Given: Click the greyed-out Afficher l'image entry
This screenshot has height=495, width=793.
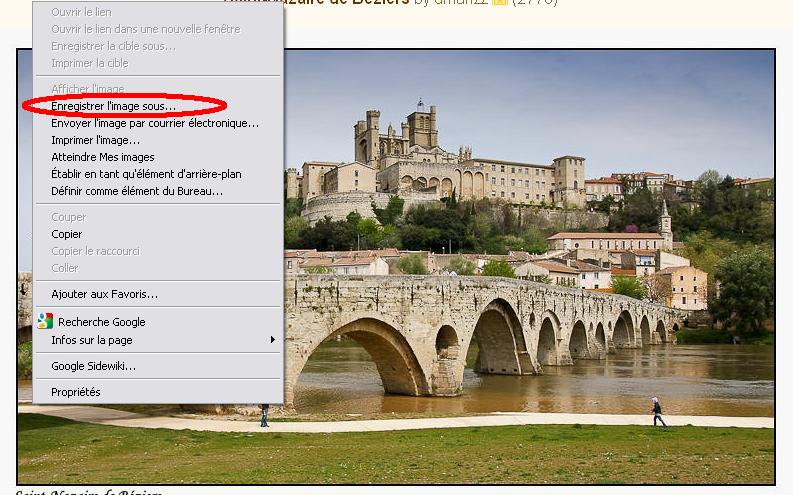Looking at the screenshot, I should tap(87, 89).
